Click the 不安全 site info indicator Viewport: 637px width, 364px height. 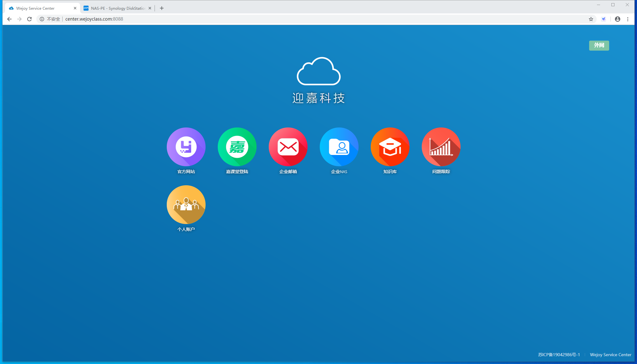[x=50, y=19]
